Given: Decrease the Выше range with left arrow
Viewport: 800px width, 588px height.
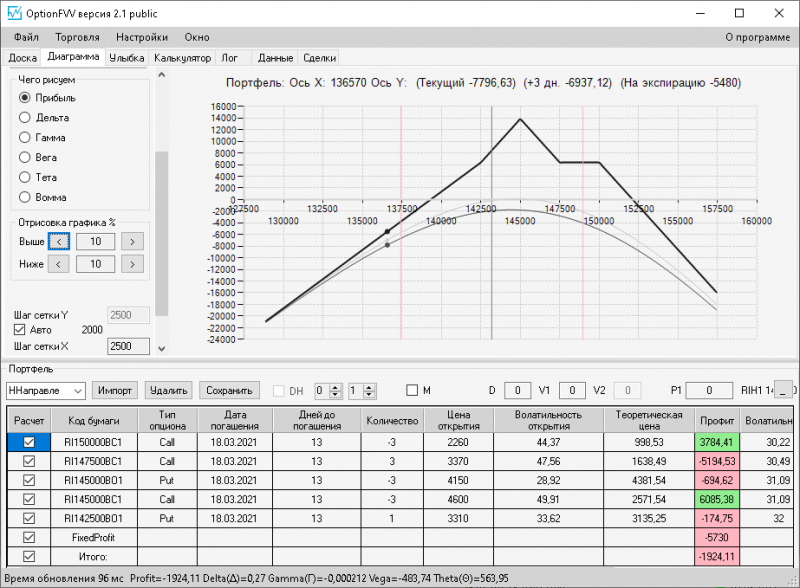Looking at the screenshot, I should tap(59, 241).
